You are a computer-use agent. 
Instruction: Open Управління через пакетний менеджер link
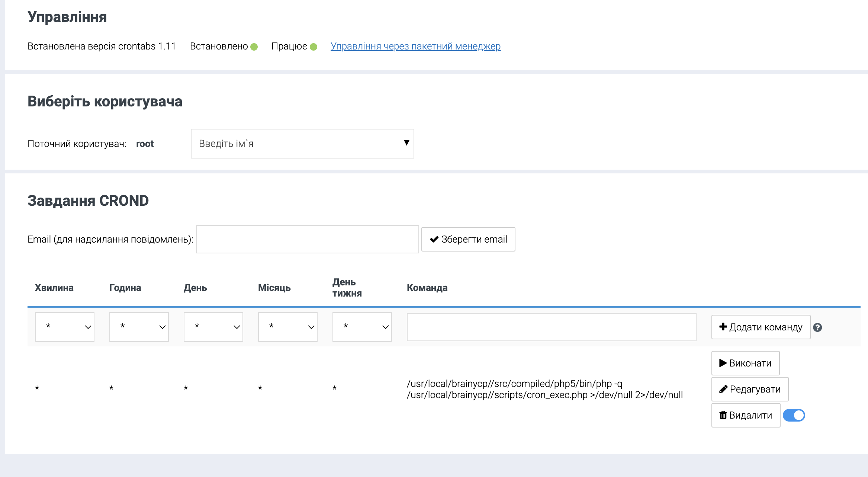(415, 46)
